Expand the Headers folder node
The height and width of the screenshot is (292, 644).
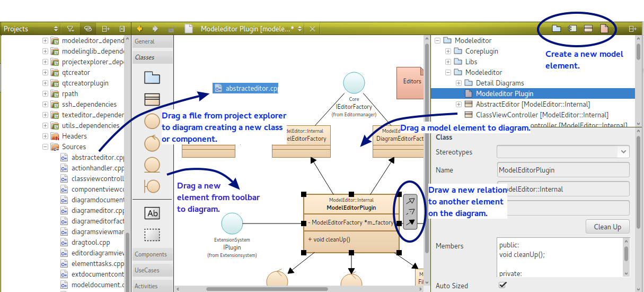pyautogui.click(x=45, y=136)
